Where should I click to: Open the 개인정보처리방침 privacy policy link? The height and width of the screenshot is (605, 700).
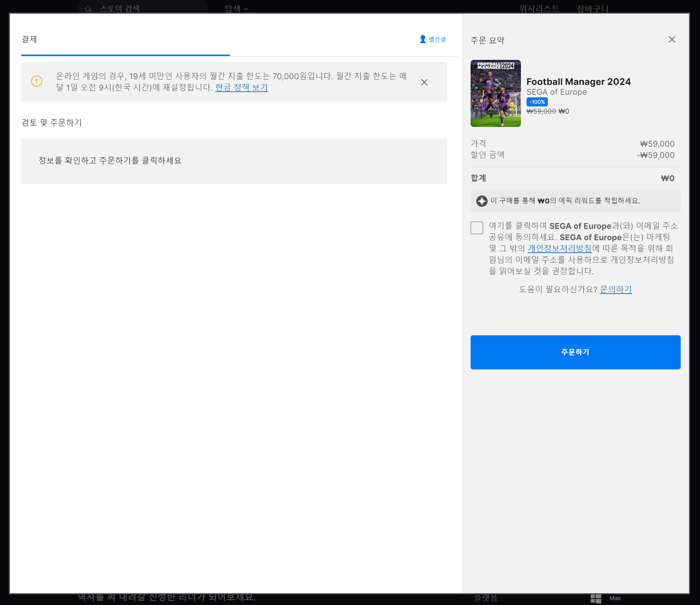pos(560,249)
